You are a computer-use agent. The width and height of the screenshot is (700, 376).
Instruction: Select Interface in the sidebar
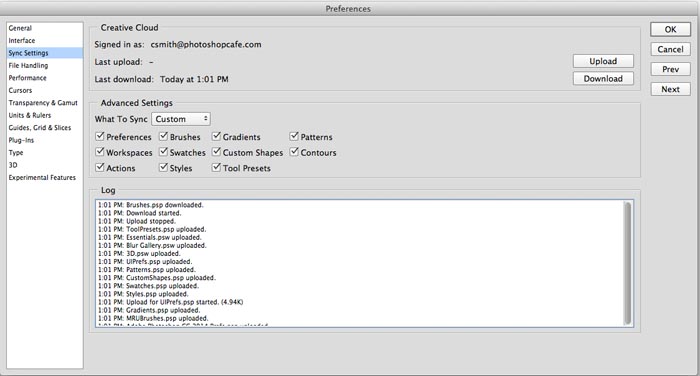point(45,41)
